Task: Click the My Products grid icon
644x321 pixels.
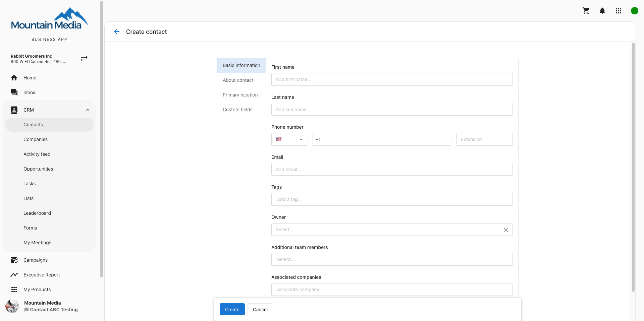Action: [x=14, y=290]
